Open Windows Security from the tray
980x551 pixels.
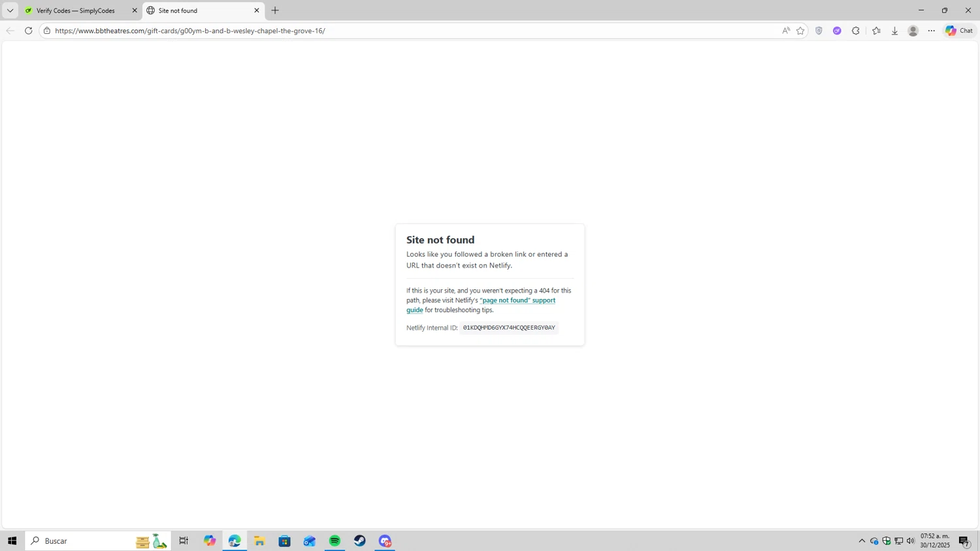[x=887, y=541]
